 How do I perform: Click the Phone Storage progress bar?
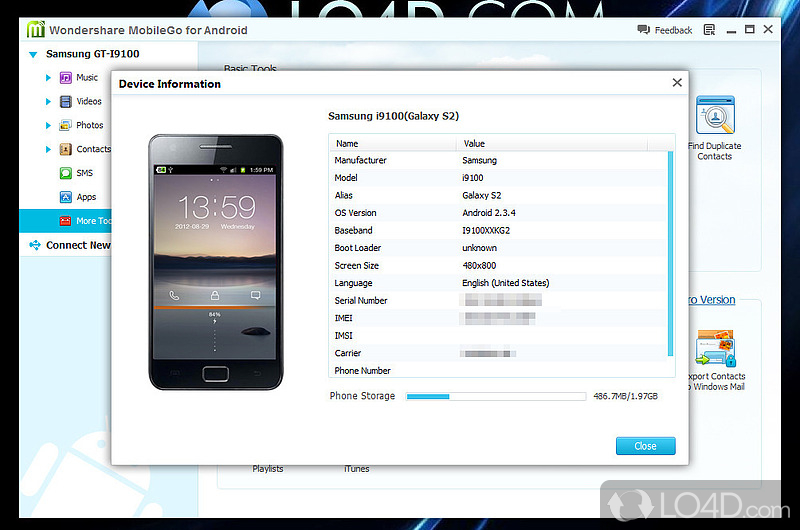pos(496,396)
